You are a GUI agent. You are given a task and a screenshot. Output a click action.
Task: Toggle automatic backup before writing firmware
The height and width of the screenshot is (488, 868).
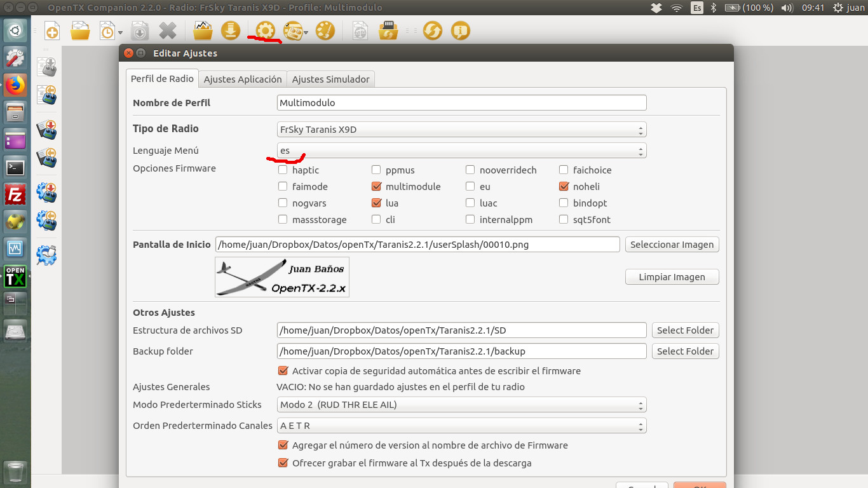pyautogui.click(x=283, y=371)
